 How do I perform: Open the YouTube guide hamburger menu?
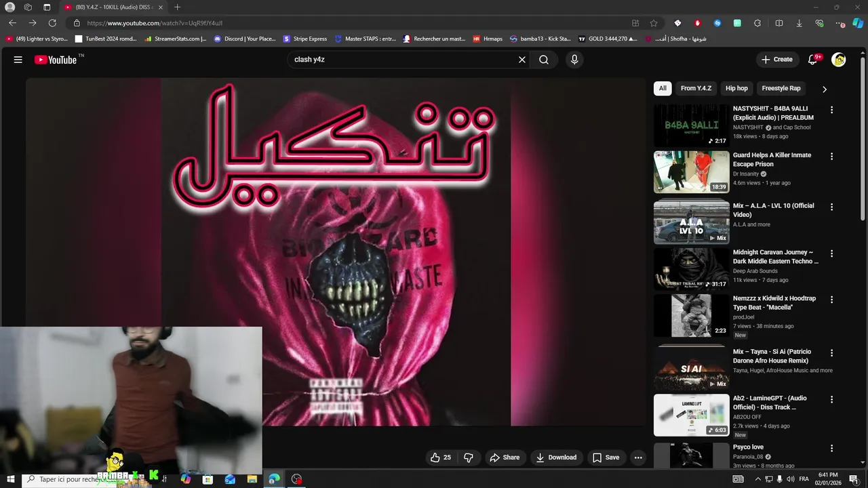point(18,60)
